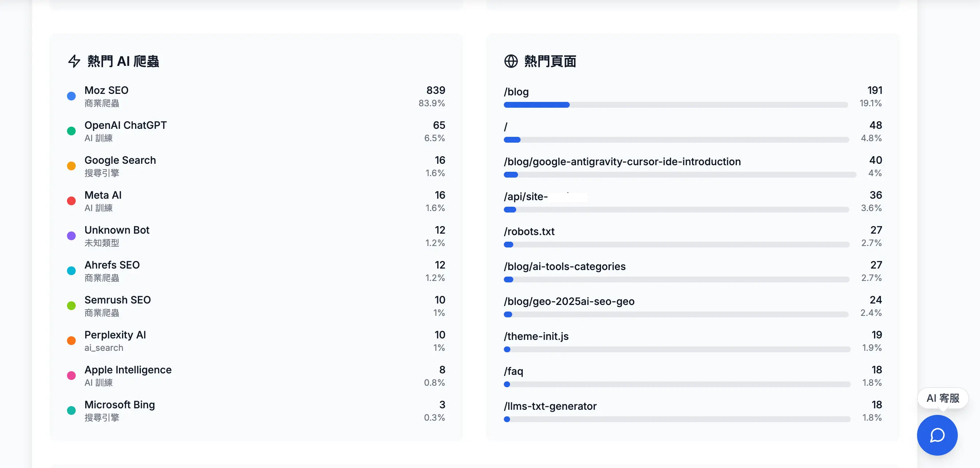Open the /robots.txt page entry

pos(529,231)
